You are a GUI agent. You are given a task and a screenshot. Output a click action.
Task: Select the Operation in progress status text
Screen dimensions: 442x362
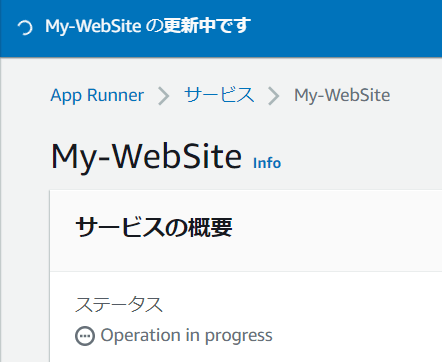(186, 336)
